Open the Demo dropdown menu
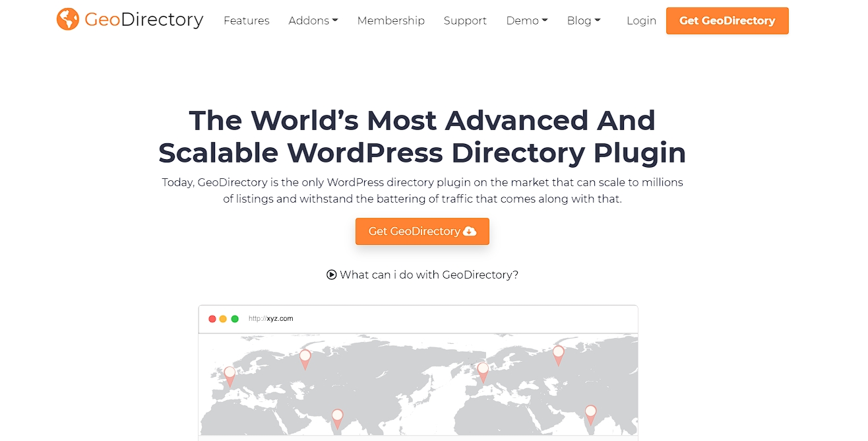The image size is (868, 441). pos(527,20)
